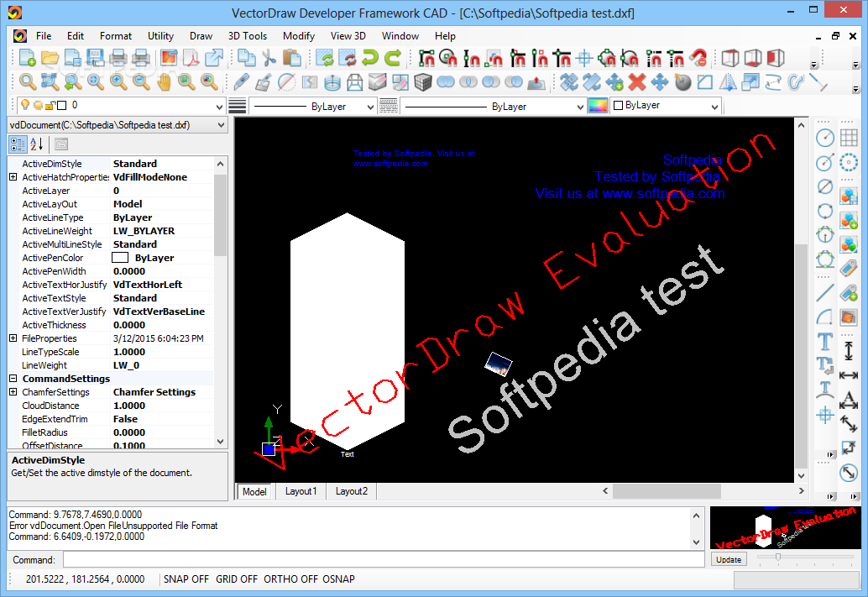Click the green Undo arrow

[370, 58]
